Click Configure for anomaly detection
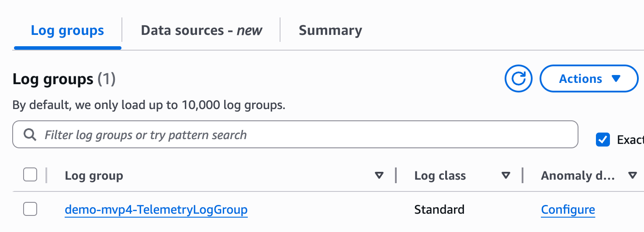Viewport: 644px width, 232px height. pos(568,210)
